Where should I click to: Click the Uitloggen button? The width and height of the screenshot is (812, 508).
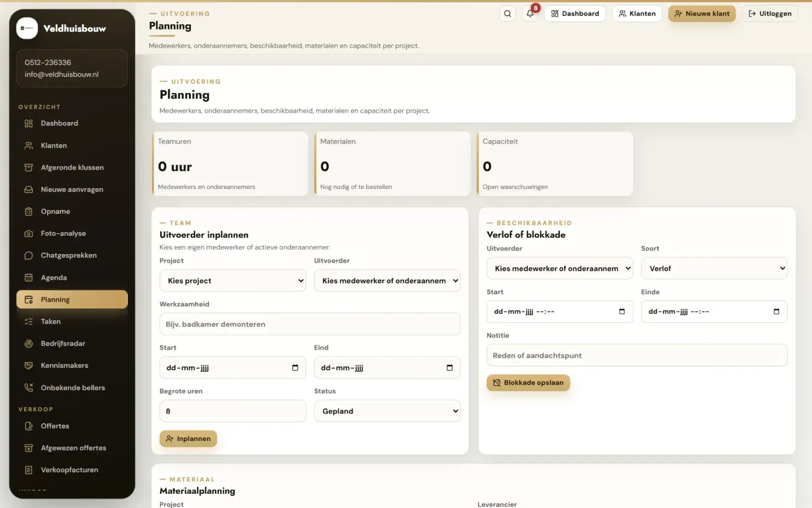(x=770, y=14)
